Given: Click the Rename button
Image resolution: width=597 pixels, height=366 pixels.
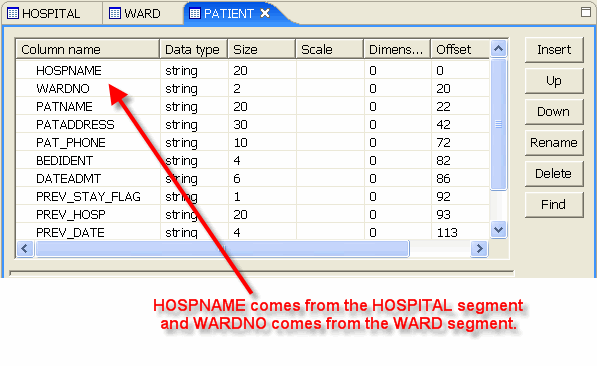Looking at the screenshot, I should pyautogui.click(x=554, y=142).
